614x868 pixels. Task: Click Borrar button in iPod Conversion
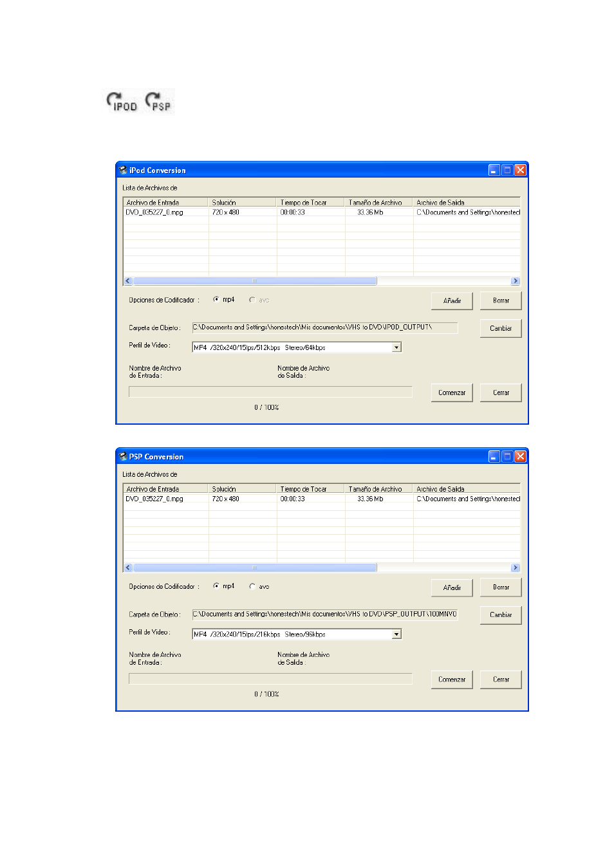point(501,300)
